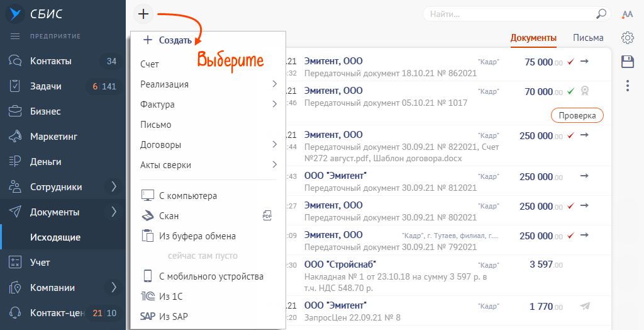Open settings gear icon on right
Screen dimensions: 644x330
point(627,38)
